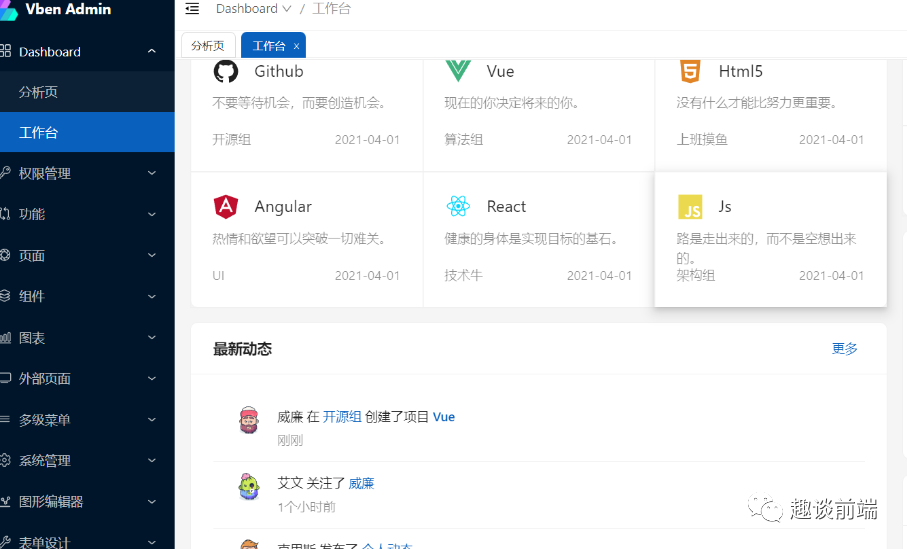Image resolution: width=907 pixels, height=549 pixels.
Task: Collapse the Dashboard menu chevron
Action: [x=152, y=51]
